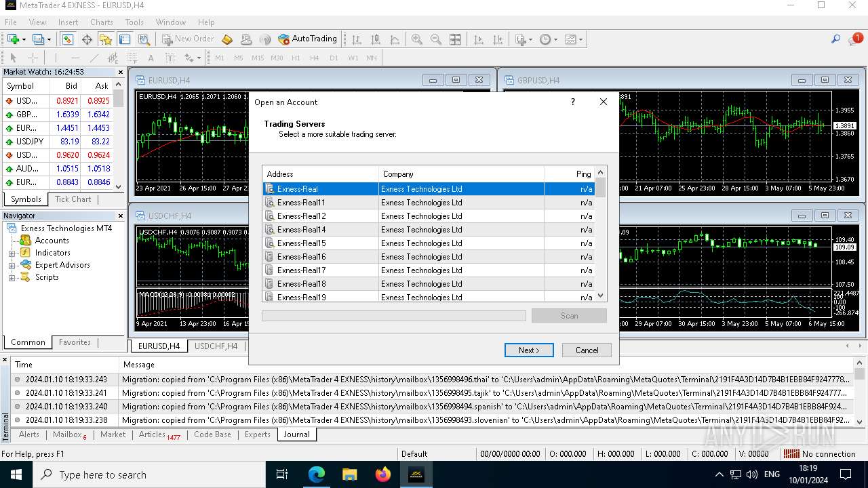Expand the Indicators node in Navigator
The height and width of the screenshot is (488, 868).
click(12, 253)
